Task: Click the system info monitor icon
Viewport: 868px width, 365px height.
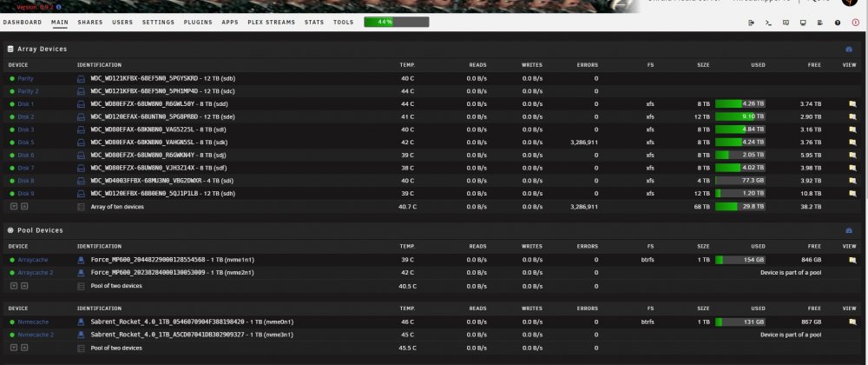Action: click(x=803, y=23)
